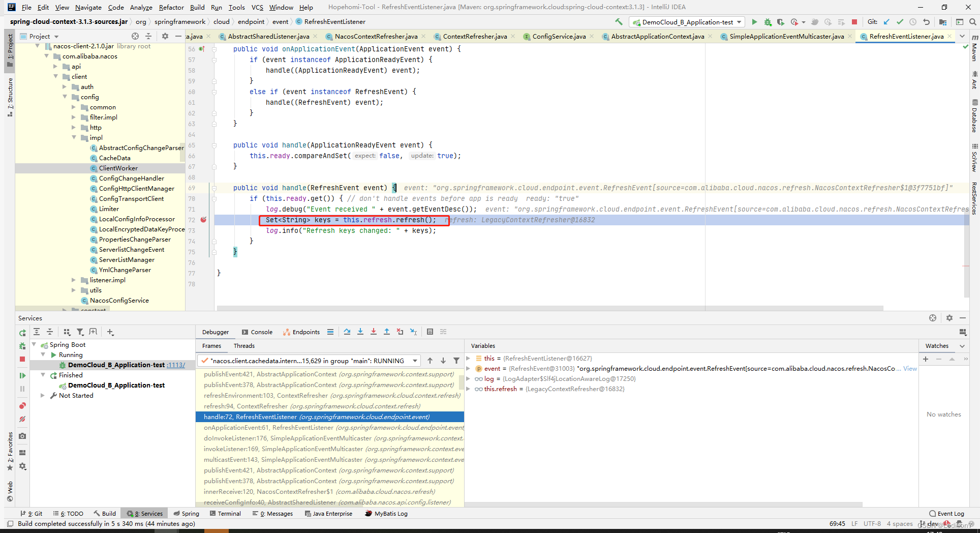
Task: Open the Refactor menu
Action: (171, 7)
